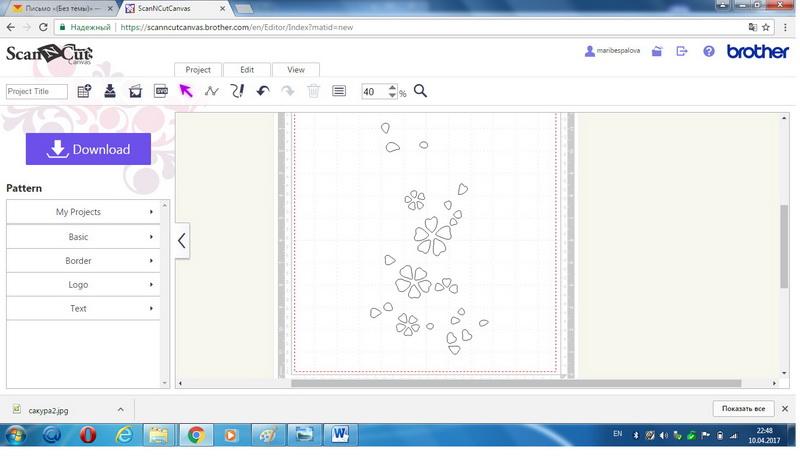800x456 pixels.
Task: Click the volume icon in system tray
Action: [x=664, y=436]
